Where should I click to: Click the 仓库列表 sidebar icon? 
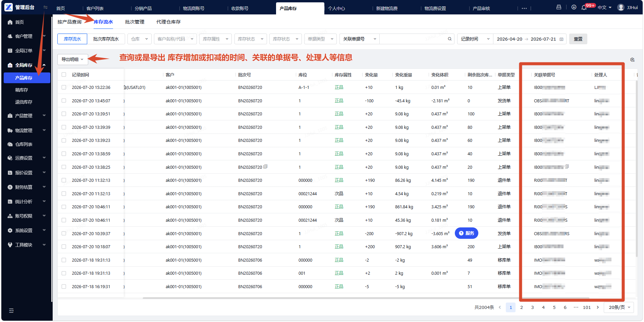[x=10, y=144]
